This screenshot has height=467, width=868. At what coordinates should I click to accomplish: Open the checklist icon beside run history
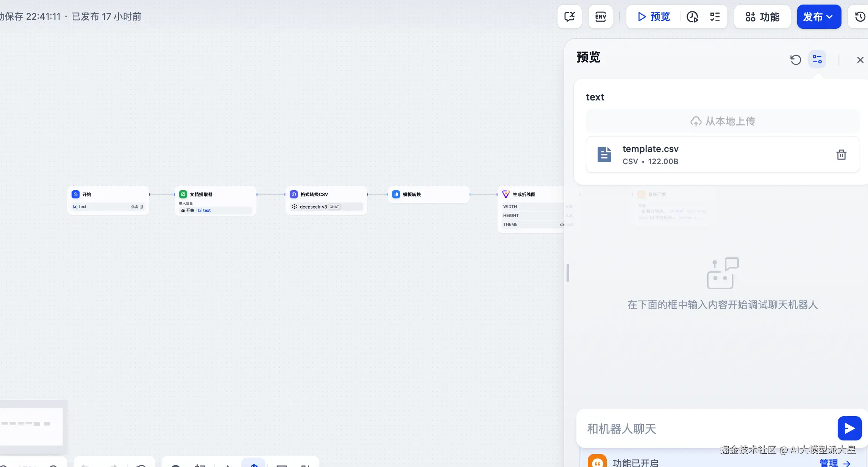point(715,17)
